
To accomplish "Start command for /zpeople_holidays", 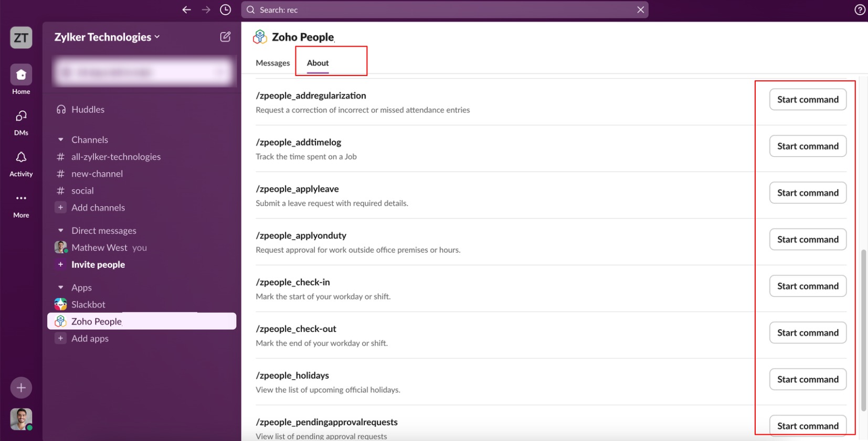I will tap(808, 380).
